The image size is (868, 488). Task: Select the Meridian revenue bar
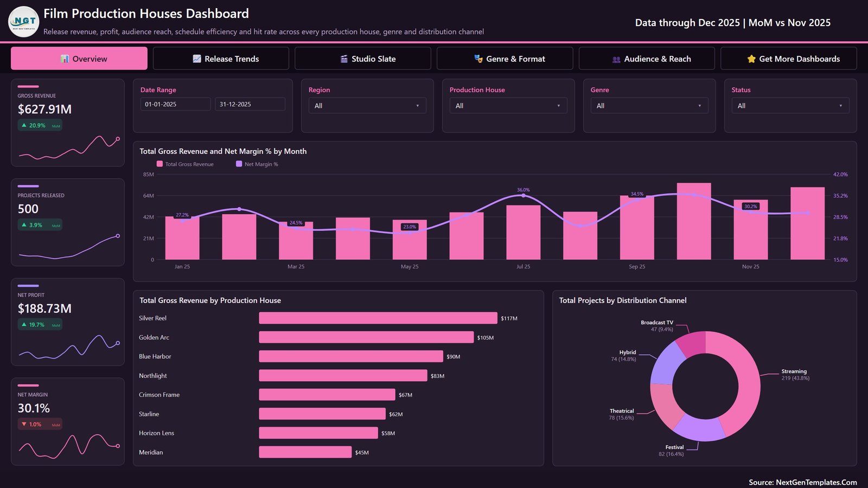305,452
